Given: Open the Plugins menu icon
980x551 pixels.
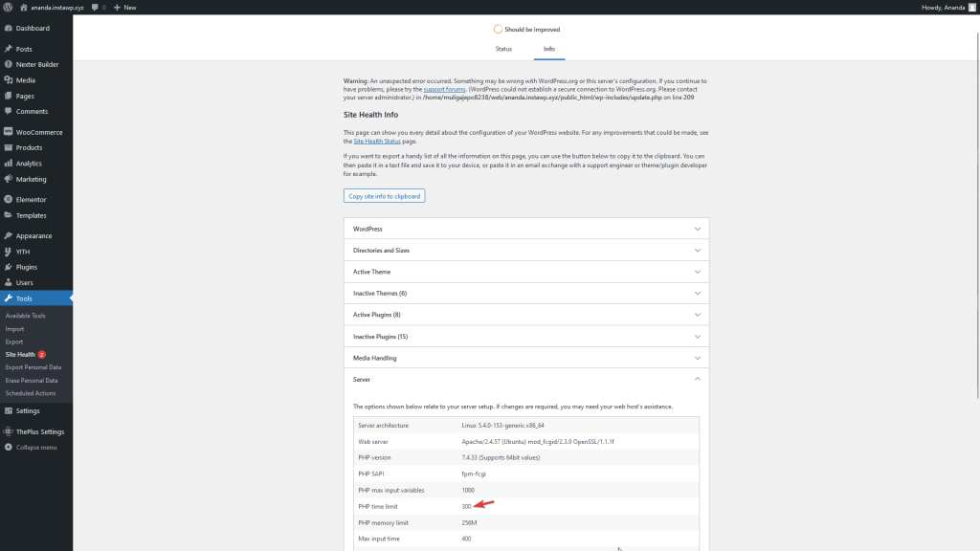Looking at the screenshot, I should click(9, 267).
